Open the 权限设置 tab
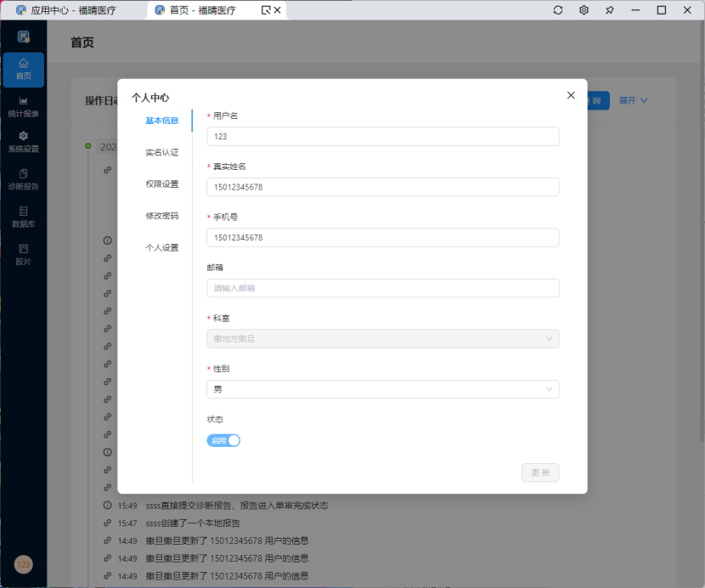Image resolution: width=705 pixels, height=588 pixels. point(161,184)
